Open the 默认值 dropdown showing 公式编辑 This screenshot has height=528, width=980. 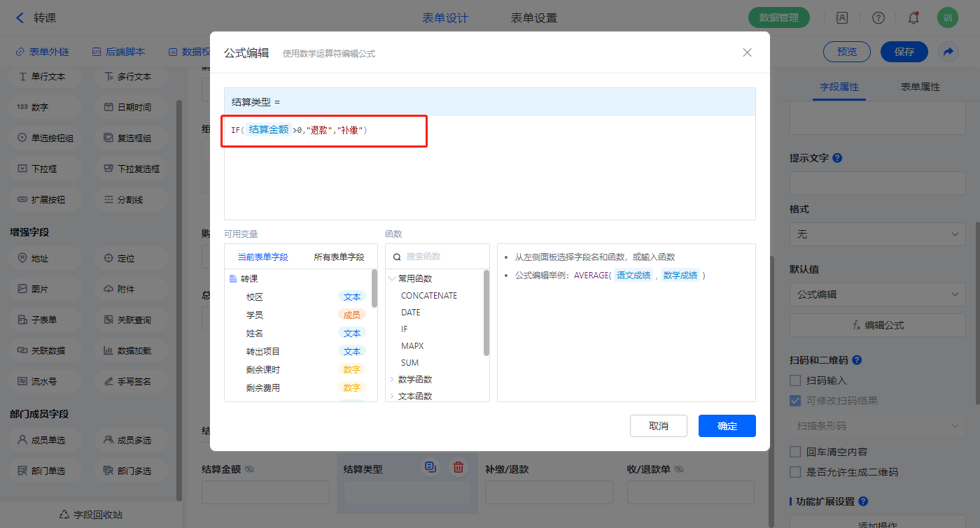click(878, 294)
